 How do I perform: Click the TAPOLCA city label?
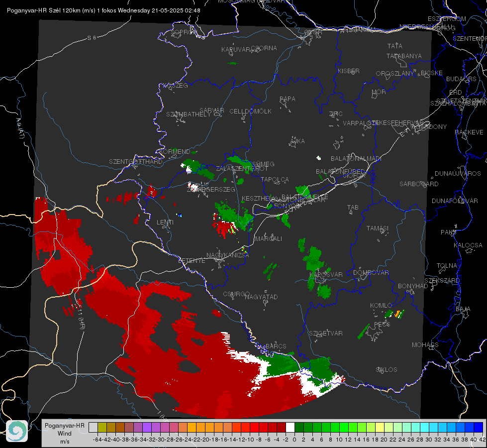pyautogui.click(x=275, y=179)
